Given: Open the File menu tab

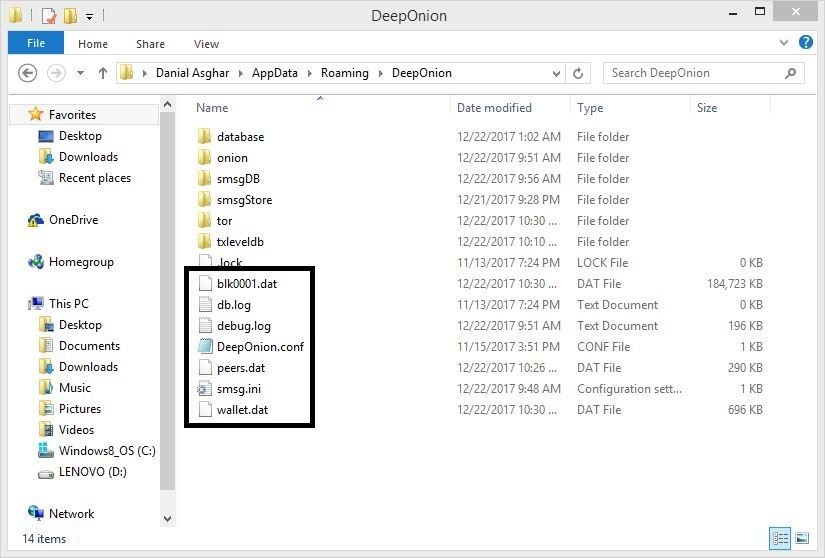Looking at the screenshot, I should tap(36, 43).
